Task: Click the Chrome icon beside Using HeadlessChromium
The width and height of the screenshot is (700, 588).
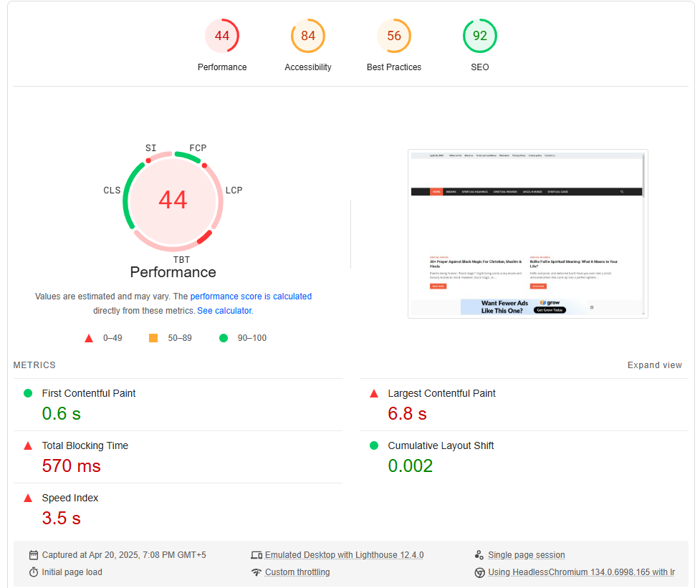Action: 479,572
